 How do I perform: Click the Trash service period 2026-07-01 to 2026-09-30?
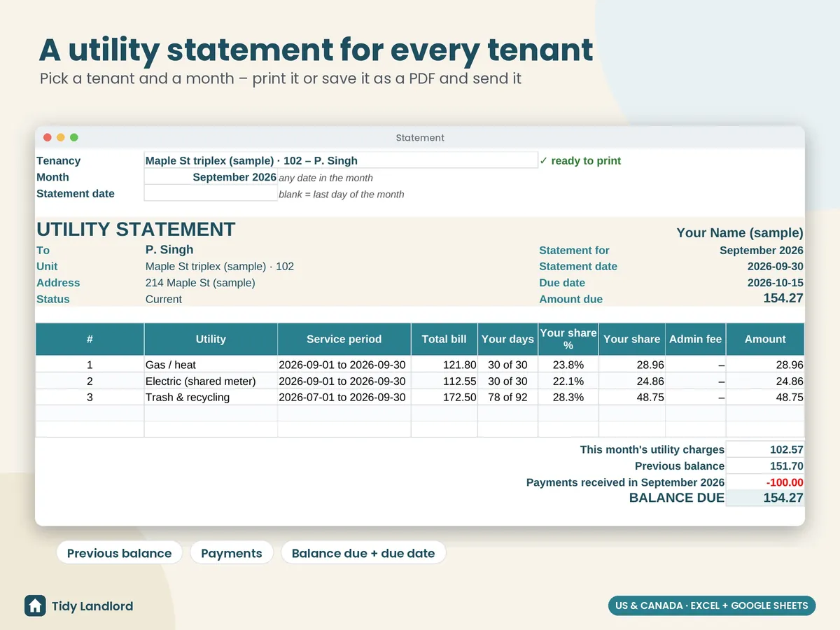click(x=344, y=397)
